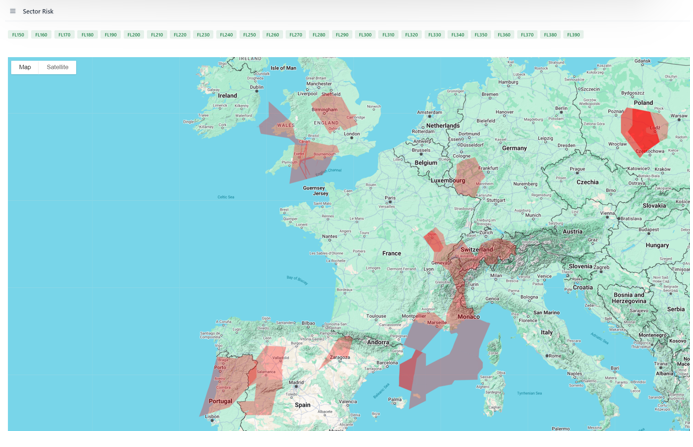Click the purple sector over Wales
Screen dimensions: 693x447
tap(275, 121)
